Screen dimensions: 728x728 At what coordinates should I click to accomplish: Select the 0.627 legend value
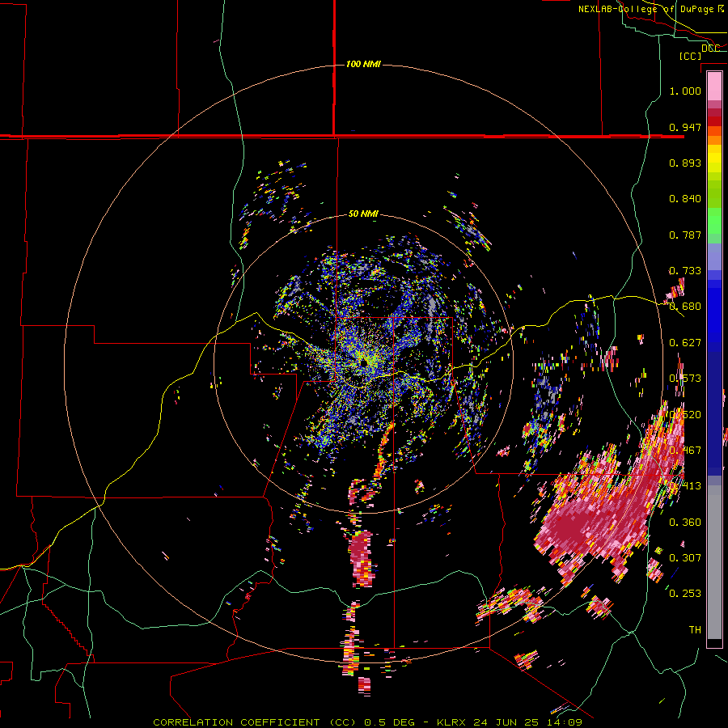[x=685, y=343]
